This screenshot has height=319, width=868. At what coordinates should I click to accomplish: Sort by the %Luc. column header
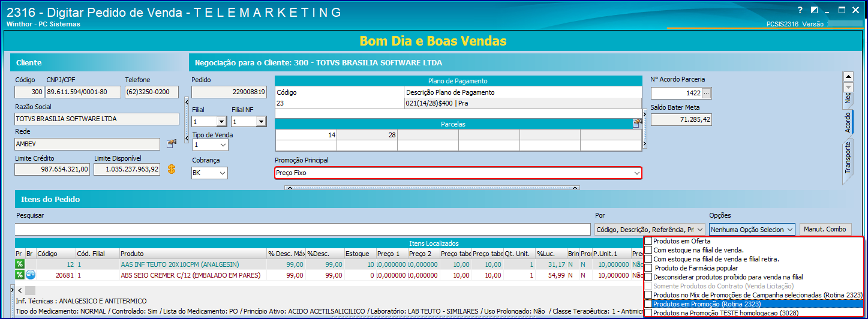551,254
